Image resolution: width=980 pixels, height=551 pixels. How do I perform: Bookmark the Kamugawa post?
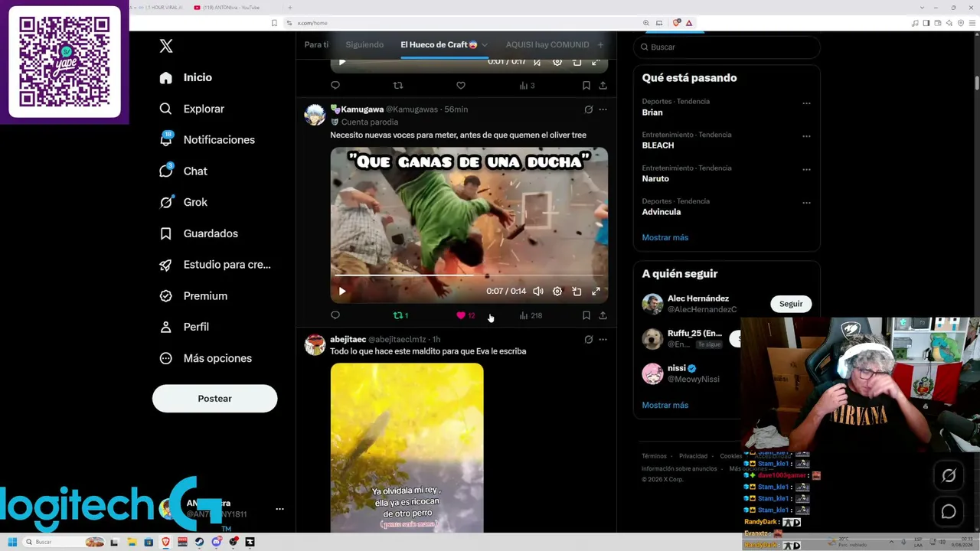click(586, 315)
